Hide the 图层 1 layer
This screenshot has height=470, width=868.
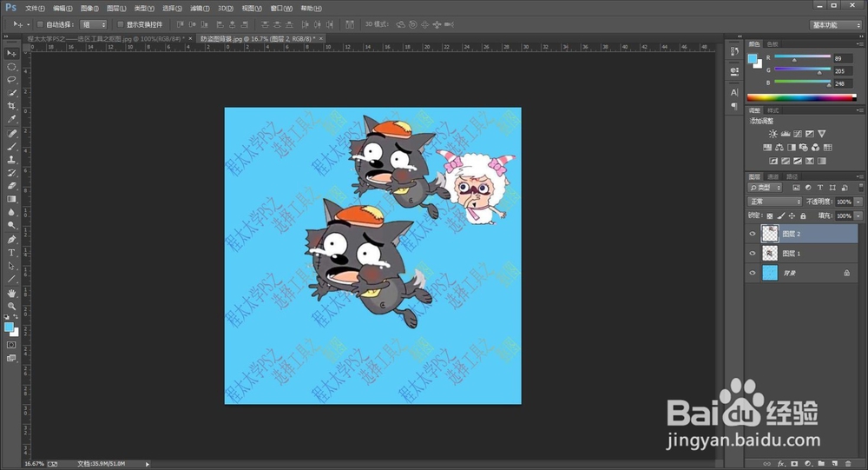(x=753, y=254)
